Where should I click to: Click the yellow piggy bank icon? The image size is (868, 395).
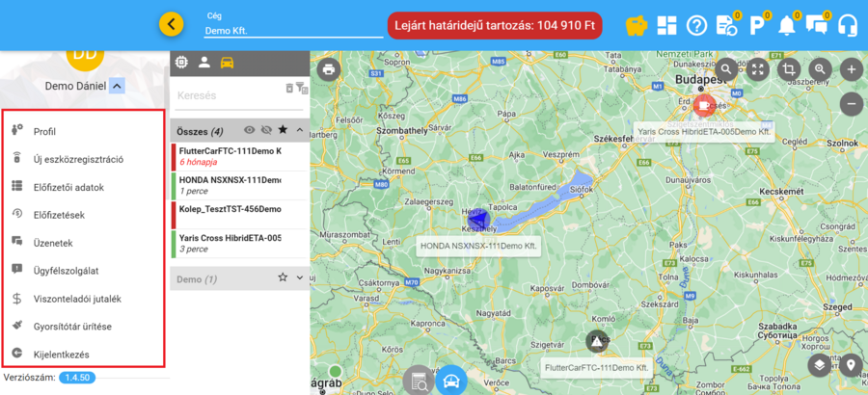coord(636,25)
